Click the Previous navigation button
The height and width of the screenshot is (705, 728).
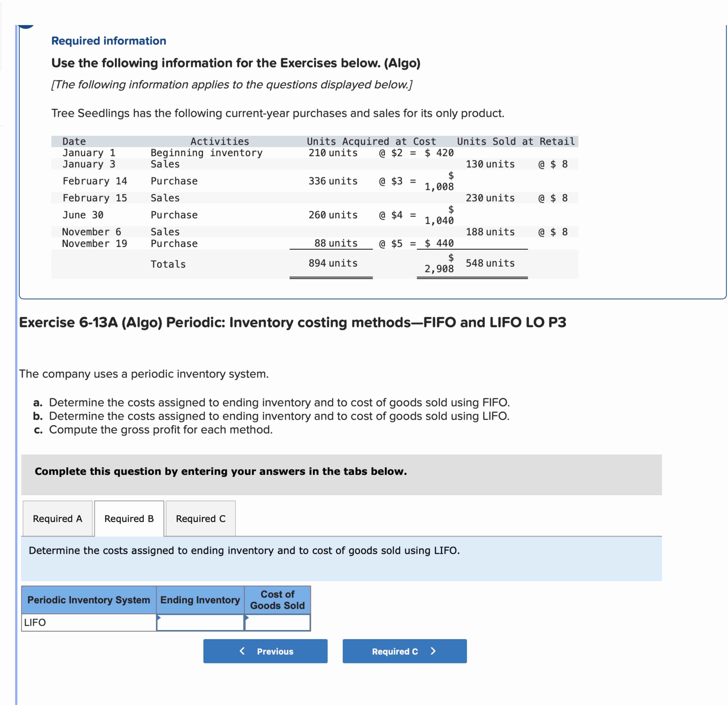coord(266,651)
